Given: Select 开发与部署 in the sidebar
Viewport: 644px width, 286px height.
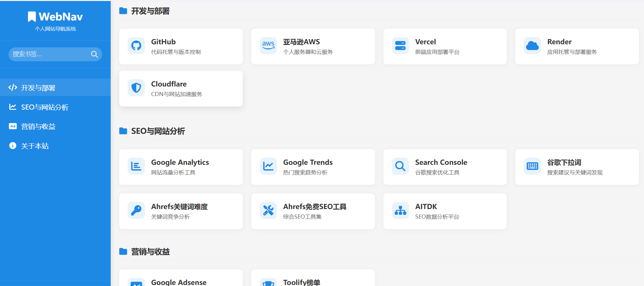Looking at the screenshot, I should 55,88.
